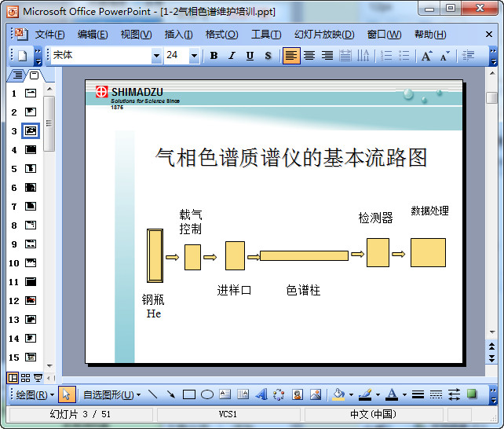Insert a horizontal text box
This screenshot has height=429, width=504.
225,394
